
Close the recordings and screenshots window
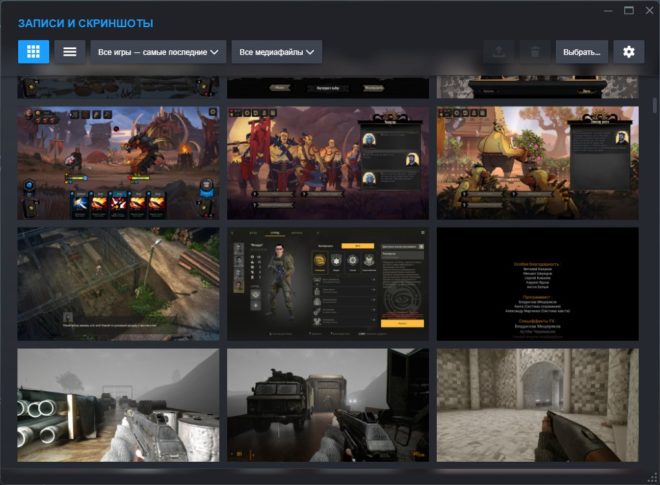pyautogui.click(x=649, y=11)
